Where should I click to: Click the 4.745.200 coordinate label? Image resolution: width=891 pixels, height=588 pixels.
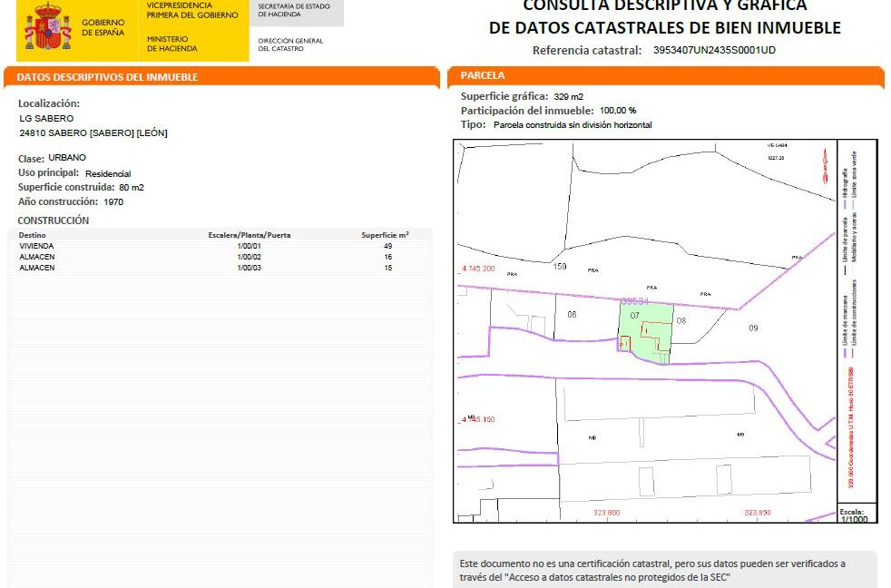point(477,269)
